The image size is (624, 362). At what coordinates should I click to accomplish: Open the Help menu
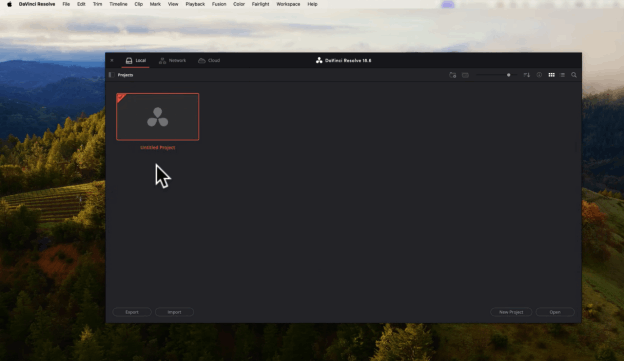312,4
